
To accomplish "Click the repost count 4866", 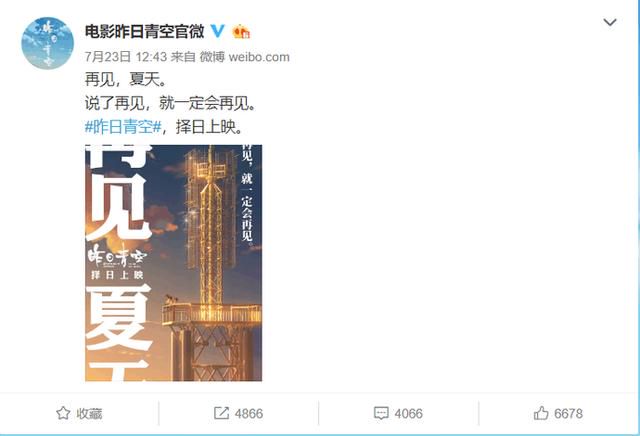I will [x=249, y=414].
